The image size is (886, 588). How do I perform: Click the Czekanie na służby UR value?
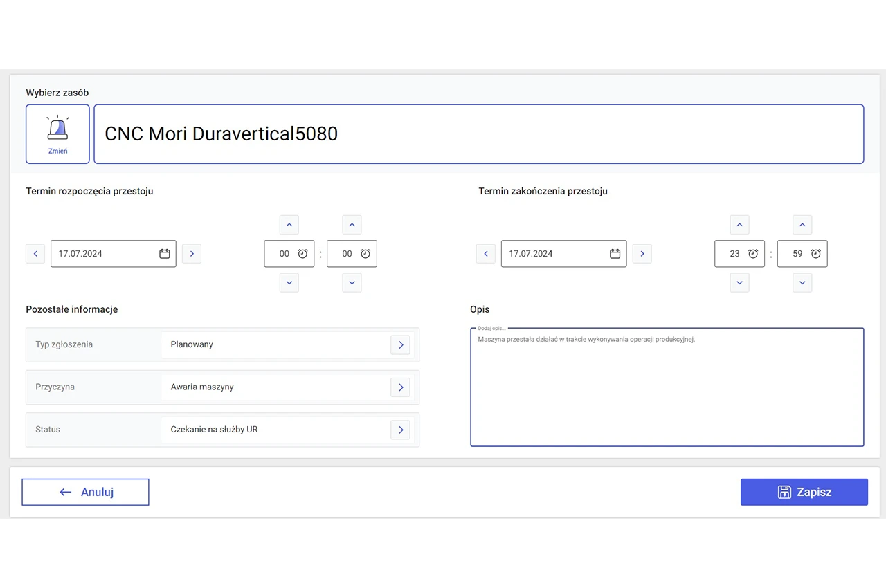214,430
